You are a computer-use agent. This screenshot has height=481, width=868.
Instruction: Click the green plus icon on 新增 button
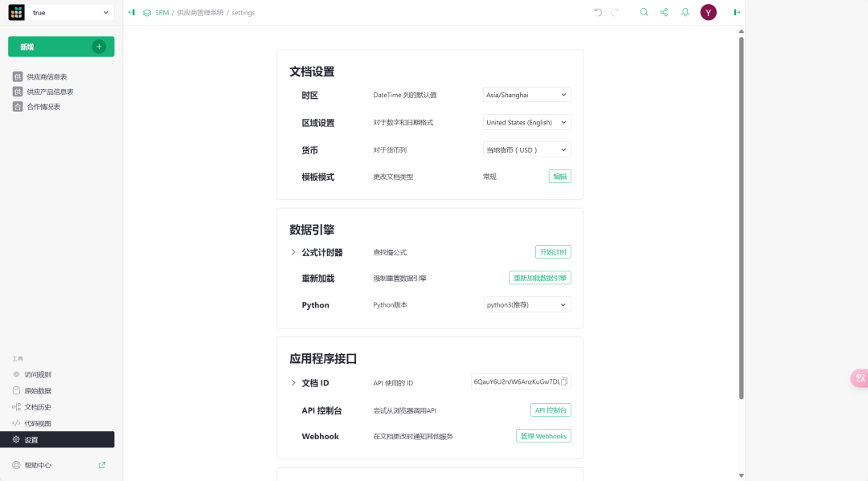[x=99, y=47]
